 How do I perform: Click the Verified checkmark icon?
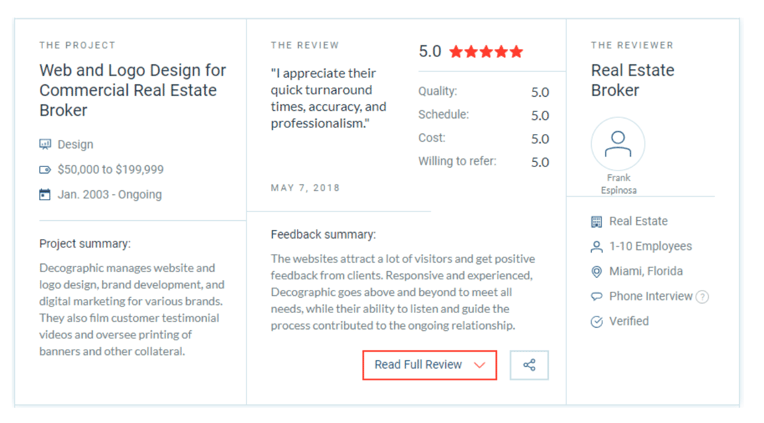point(596,322)
